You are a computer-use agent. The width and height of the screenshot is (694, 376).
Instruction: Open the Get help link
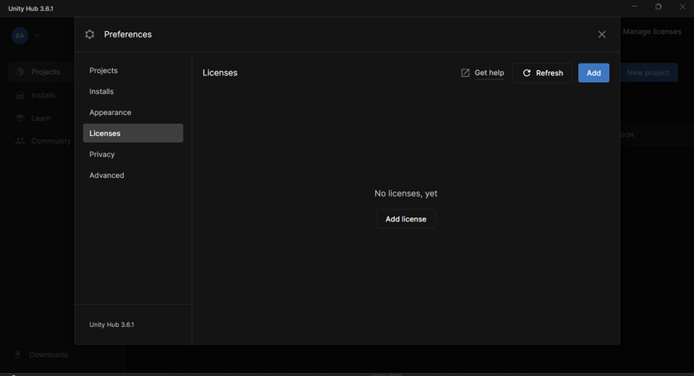tap(489, 73)
